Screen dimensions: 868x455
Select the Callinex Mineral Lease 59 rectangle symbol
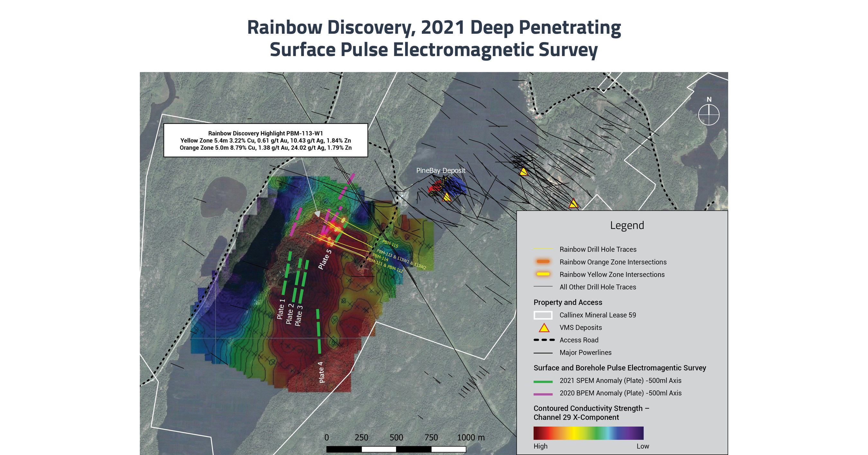(544, 315)
